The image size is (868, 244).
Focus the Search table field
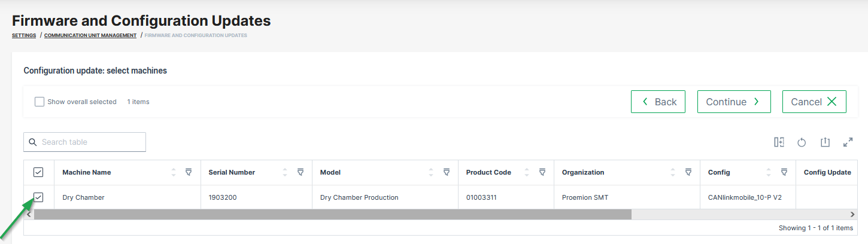click(x=90, y=142)
